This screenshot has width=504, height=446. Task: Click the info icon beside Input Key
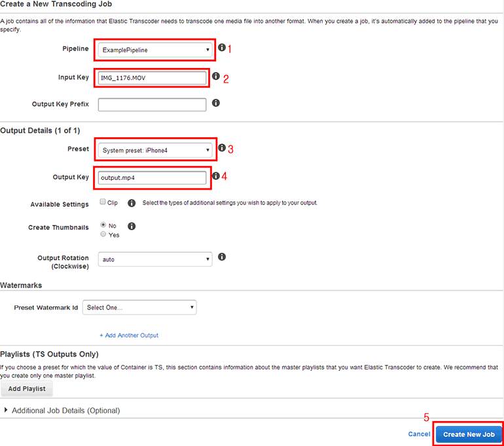click(x=216, y=77)
